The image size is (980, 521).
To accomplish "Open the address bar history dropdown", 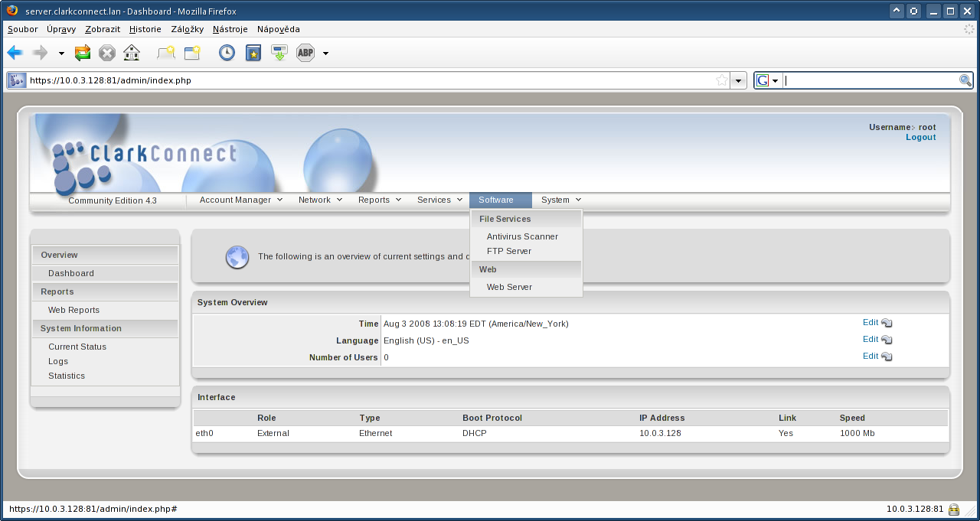I will tap(739, 80).
